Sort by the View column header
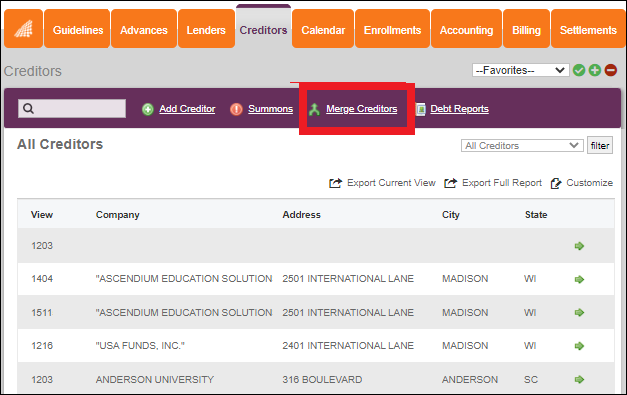The width and height of the screenshot is (627, 395). (x=42, y=215)
